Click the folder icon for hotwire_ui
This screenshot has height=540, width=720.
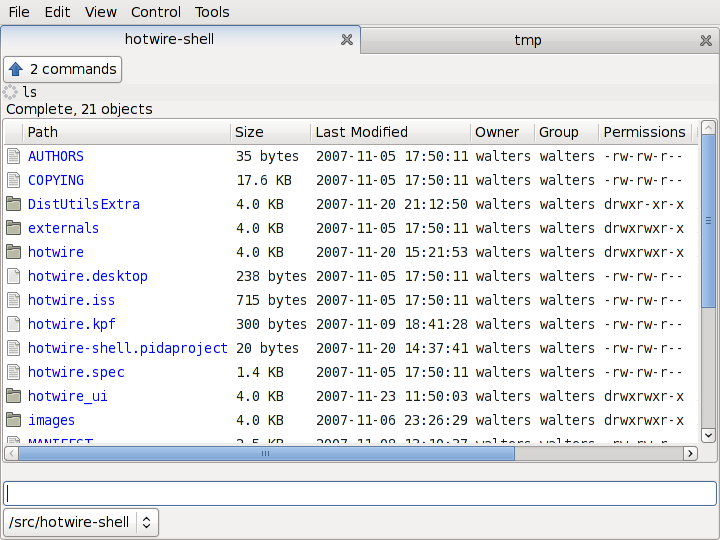[x=14, y=395]
